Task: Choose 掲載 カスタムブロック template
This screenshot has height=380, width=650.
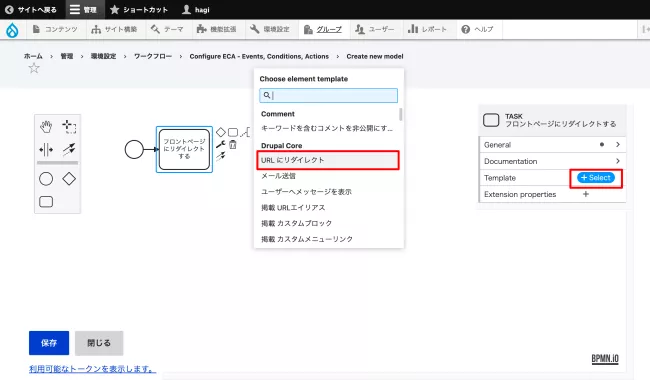Action: point(328,223)
